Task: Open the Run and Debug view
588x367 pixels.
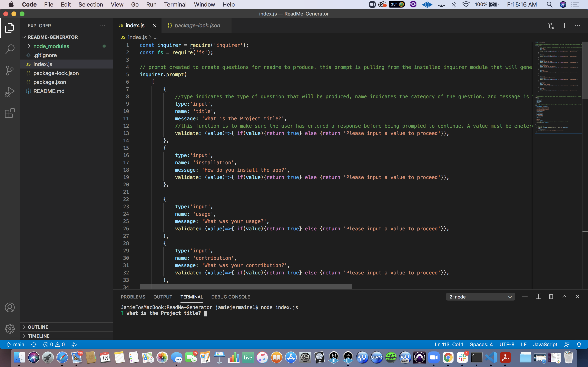Action: coord(10,92)
